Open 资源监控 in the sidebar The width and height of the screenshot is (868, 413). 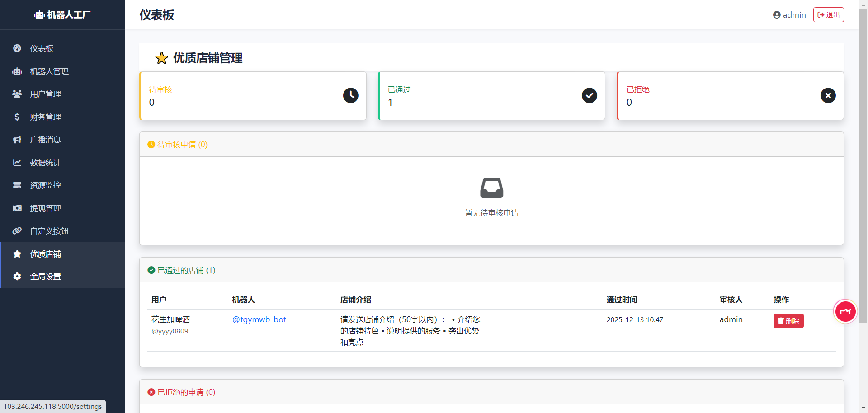[45, 185]
